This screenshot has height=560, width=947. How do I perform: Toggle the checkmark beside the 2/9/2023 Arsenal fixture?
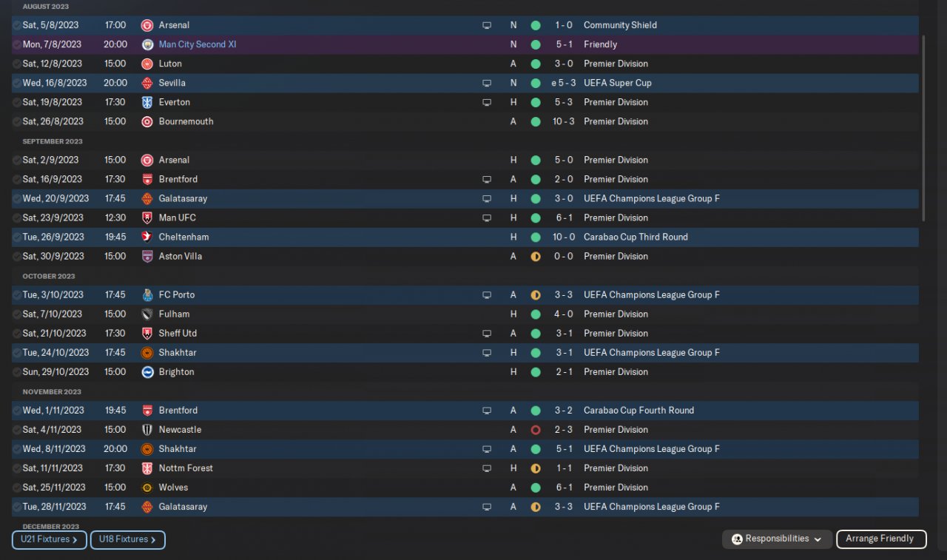(x=17, y=160)
